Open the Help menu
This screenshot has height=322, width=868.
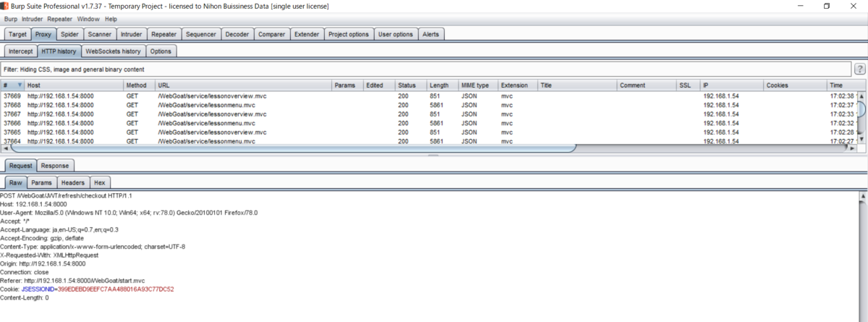pyautogui.click(x=111, y=19)
